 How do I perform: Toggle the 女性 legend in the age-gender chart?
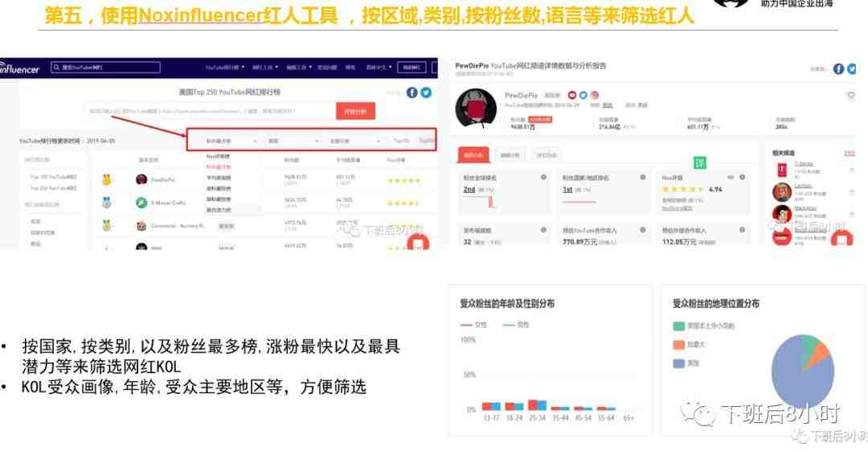[x=474, y=325]
